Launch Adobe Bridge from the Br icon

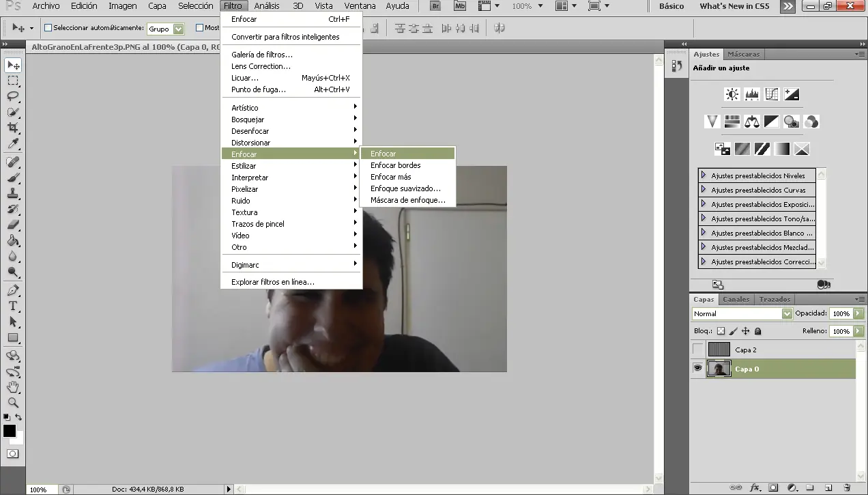[435, 6]
